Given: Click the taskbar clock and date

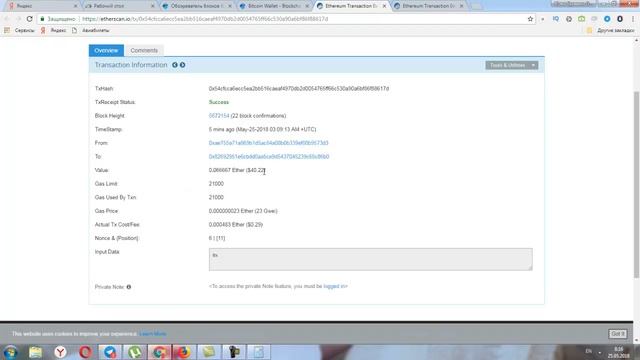Looking at the screenshot, I should pyautogui.click(x=619, y=352).
